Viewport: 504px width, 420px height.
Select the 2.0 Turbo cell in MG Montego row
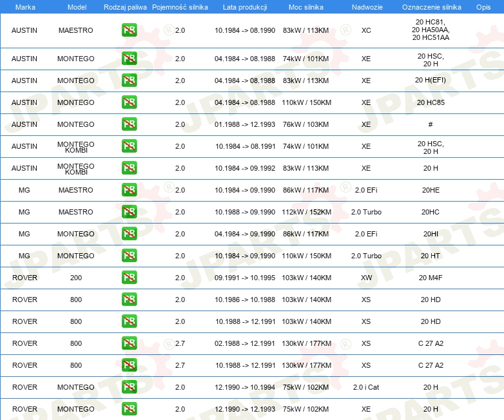click(366, 256)
